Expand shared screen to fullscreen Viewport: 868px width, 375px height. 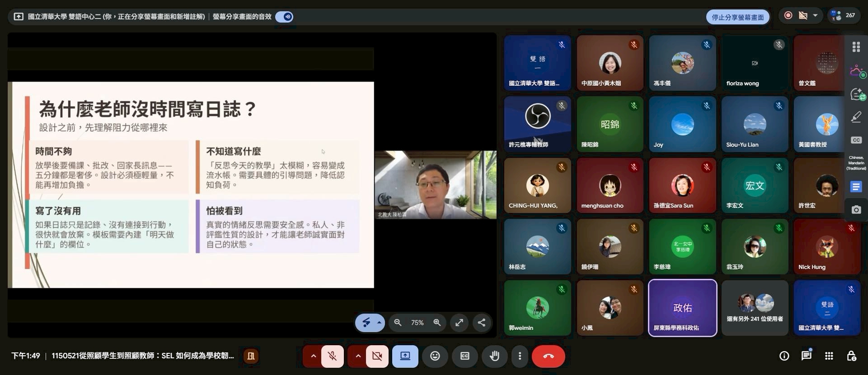tap(459, 323)
